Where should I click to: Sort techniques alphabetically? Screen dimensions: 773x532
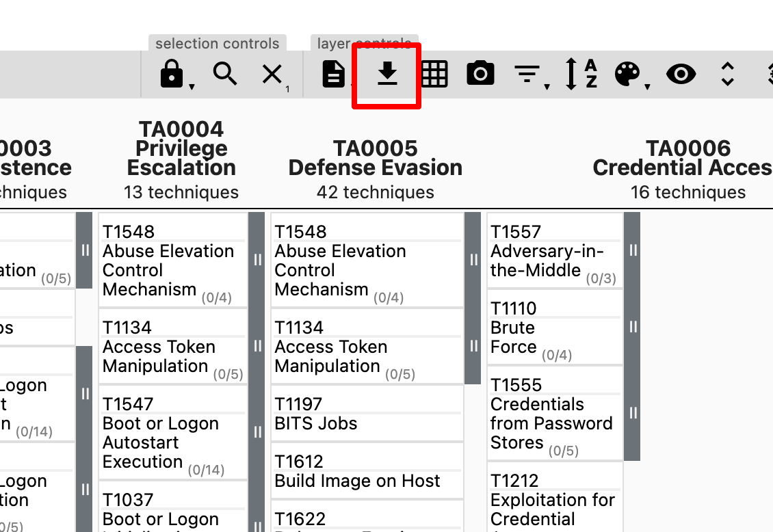(581, 74)
